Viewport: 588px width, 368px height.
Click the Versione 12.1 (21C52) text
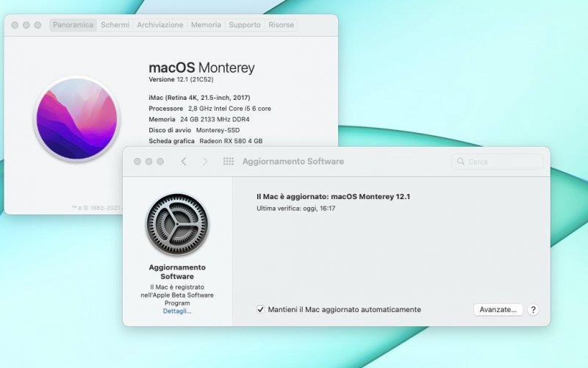(x=181, y=79)
